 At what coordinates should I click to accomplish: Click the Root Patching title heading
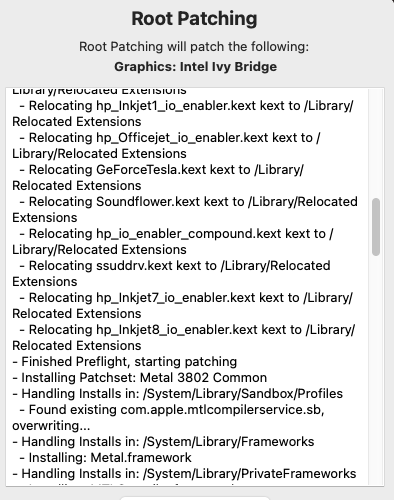coord(194,19)
